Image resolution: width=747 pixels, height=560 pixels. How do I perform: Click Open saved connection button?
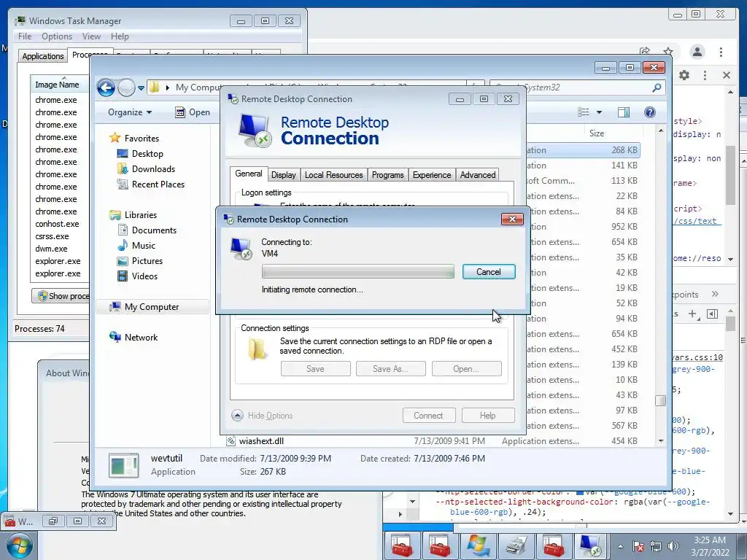pos(466,368)
